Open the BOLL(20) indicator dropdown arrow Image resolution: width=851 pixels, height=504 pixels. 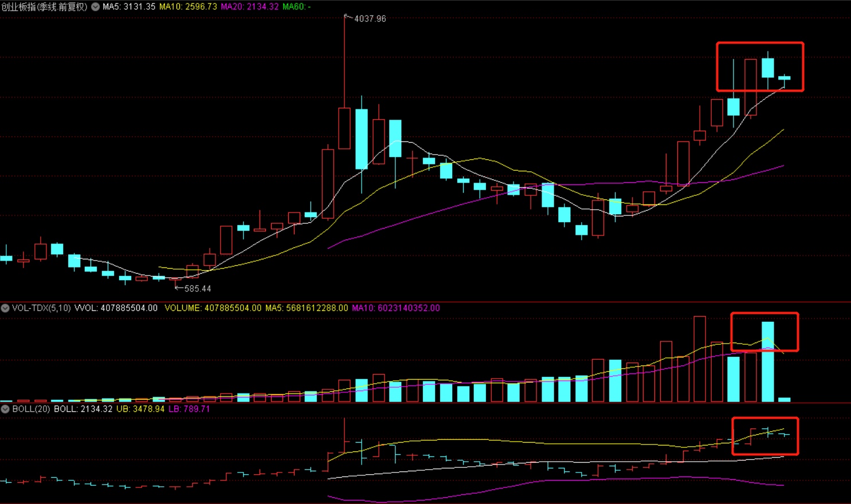(5, 409)
